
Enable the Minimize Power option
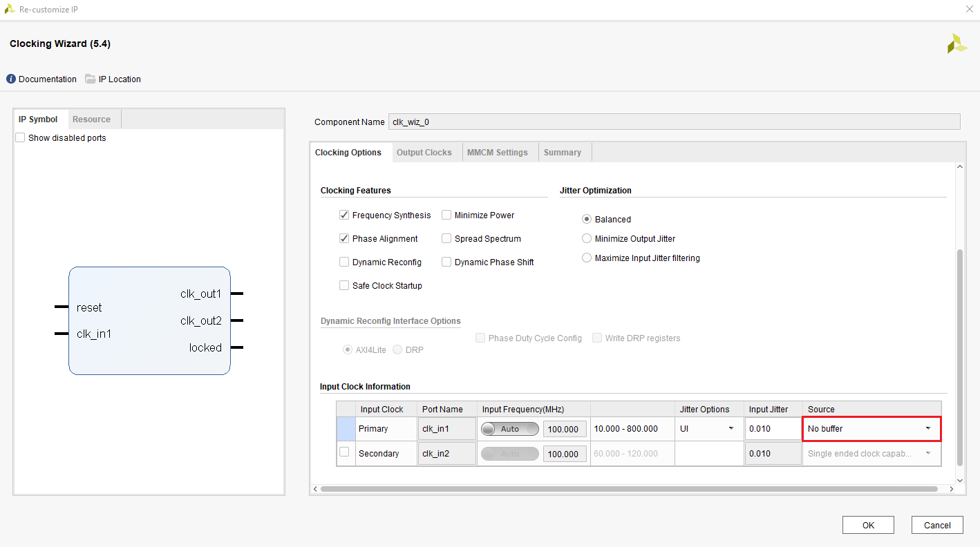click(x=446, y=215)
